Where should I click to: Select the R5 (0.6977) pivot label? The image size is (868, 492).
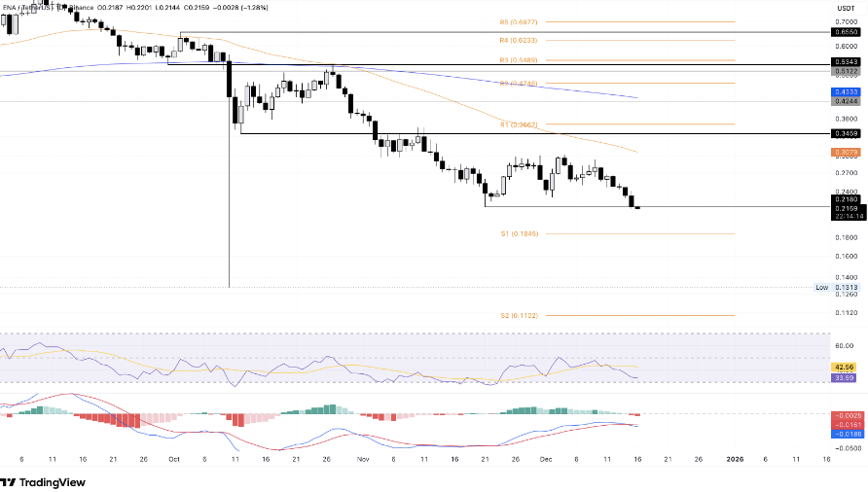tap(518, 22)
